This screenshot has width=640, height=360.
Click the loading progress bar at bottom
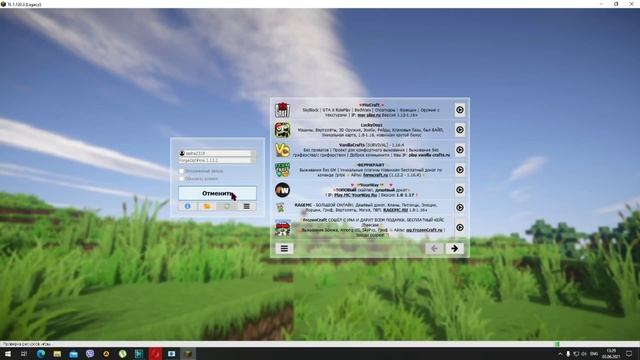pos(320,344)
